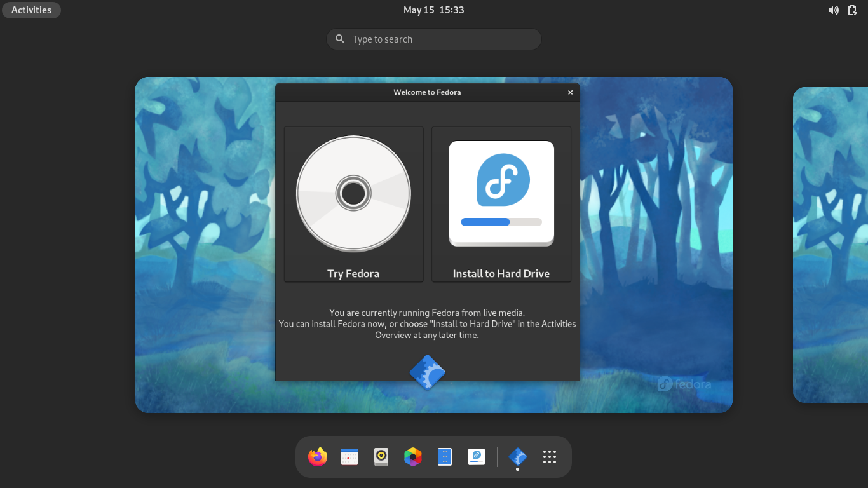
Task: Click the live media description text
Action: (x=427, y=324)
